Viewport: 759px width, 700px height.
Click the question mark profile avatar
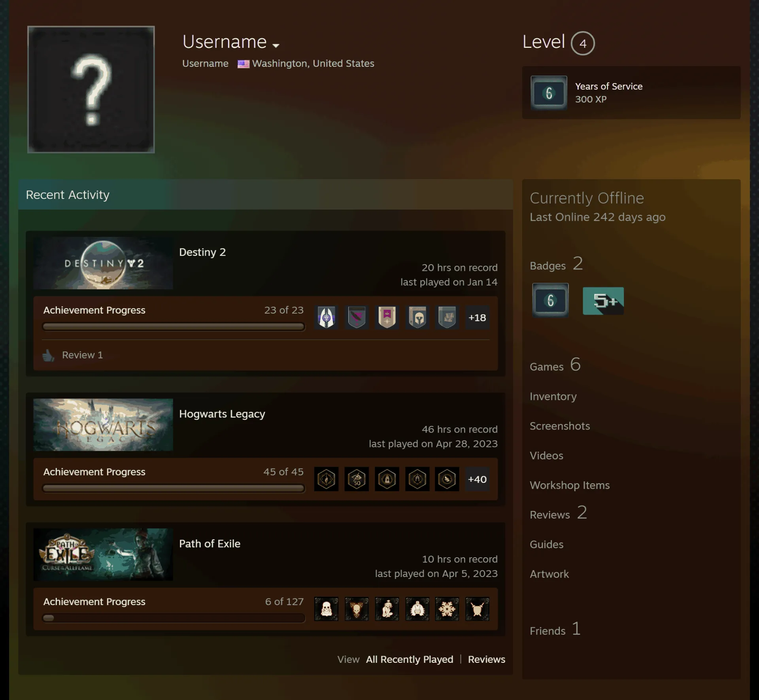(91, 89)
